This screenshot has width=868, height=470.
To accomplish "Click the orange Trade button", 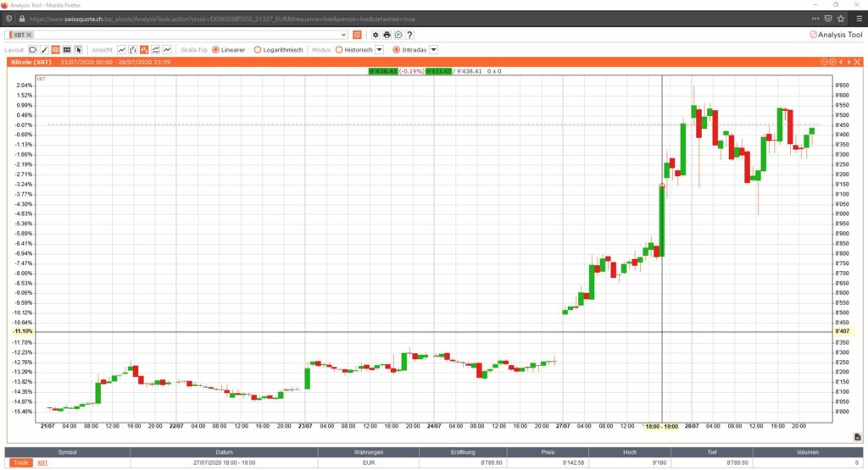I will [21, 463].
